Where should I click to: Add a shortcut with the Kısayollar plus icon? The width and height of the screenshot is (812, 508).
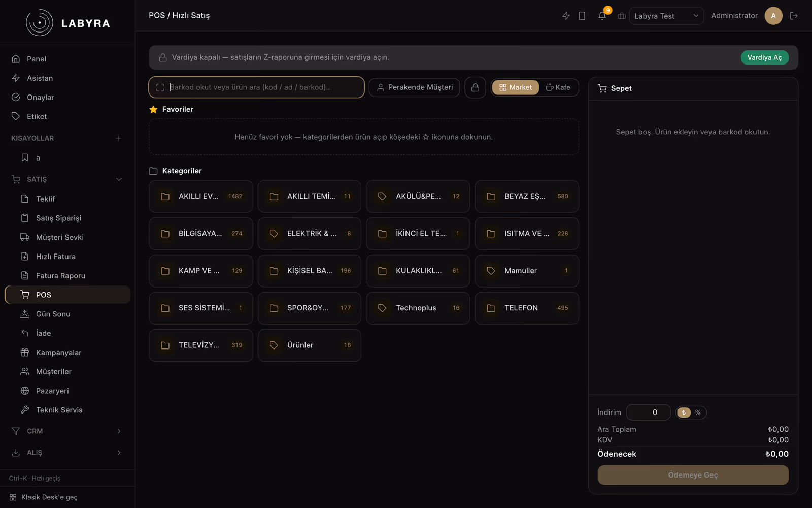pyautogui.click(x=118, y=138)
